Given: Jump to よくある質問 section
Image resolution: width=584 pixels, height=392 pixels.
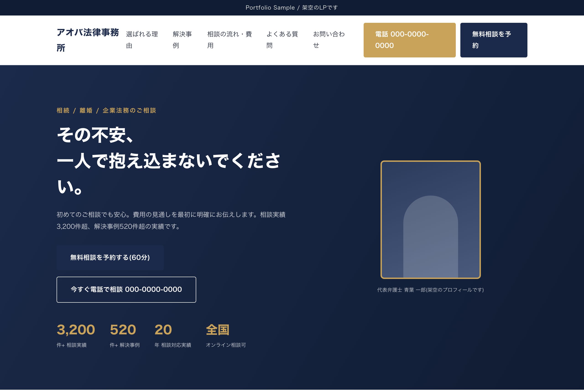Looking at the screenshot, I should tap(282, 40).
